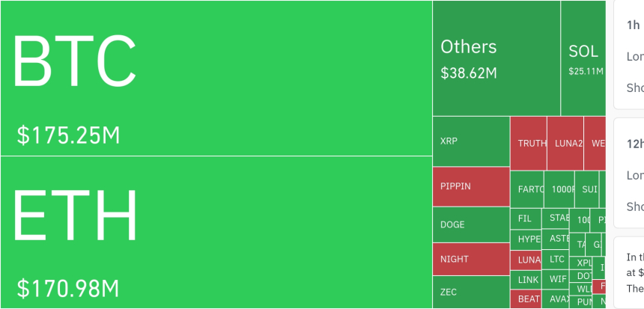Open the SOL $25.11M tile
This screenshot has width=644, height=309.
[x=583, y=58]
